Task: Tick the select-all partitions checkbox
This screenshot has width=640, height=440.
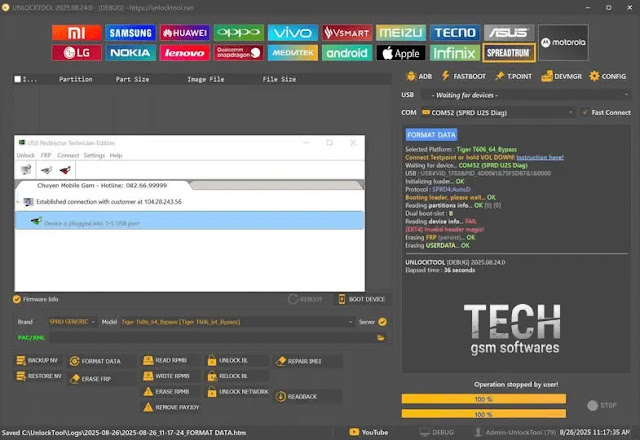Action: coord(18,79)
